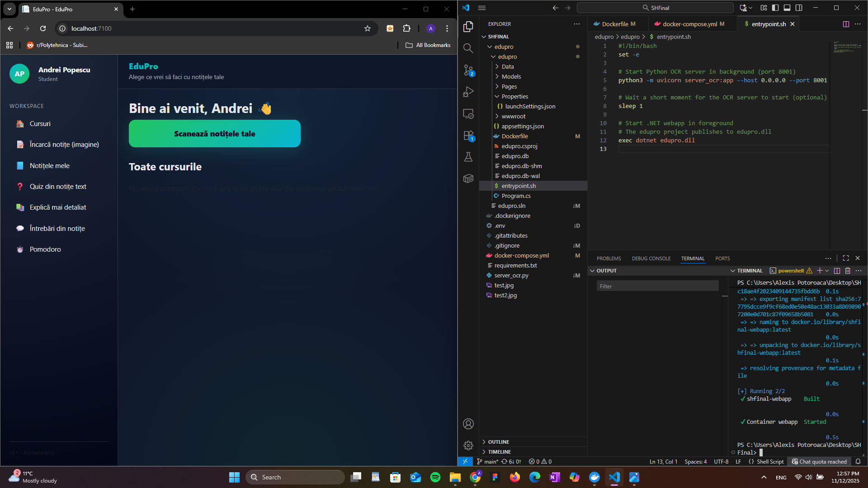The width and height of the screenshot is (868, 488).
Task: Maximize terminal panel size toggle
Action: click(846, 258)
